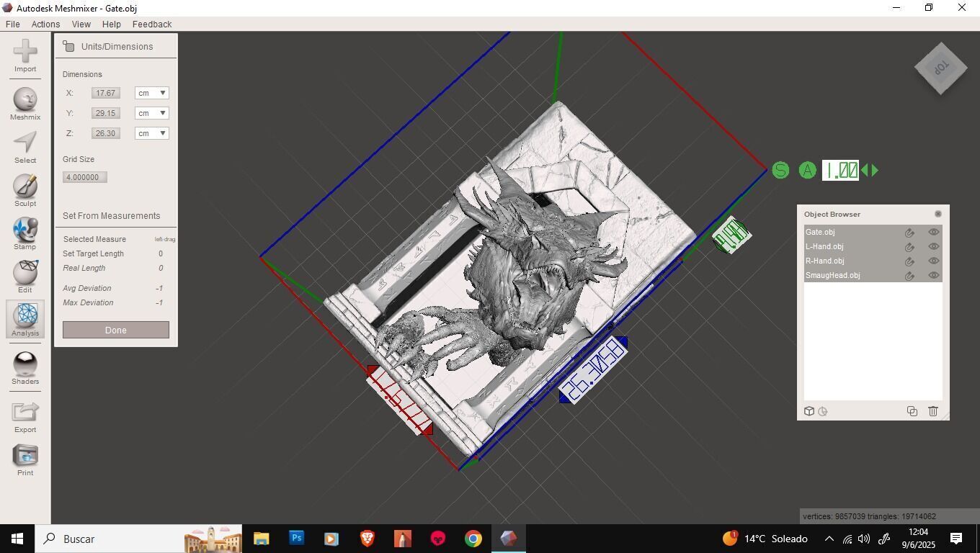Click the Set Target Length value

coord(160,253)
